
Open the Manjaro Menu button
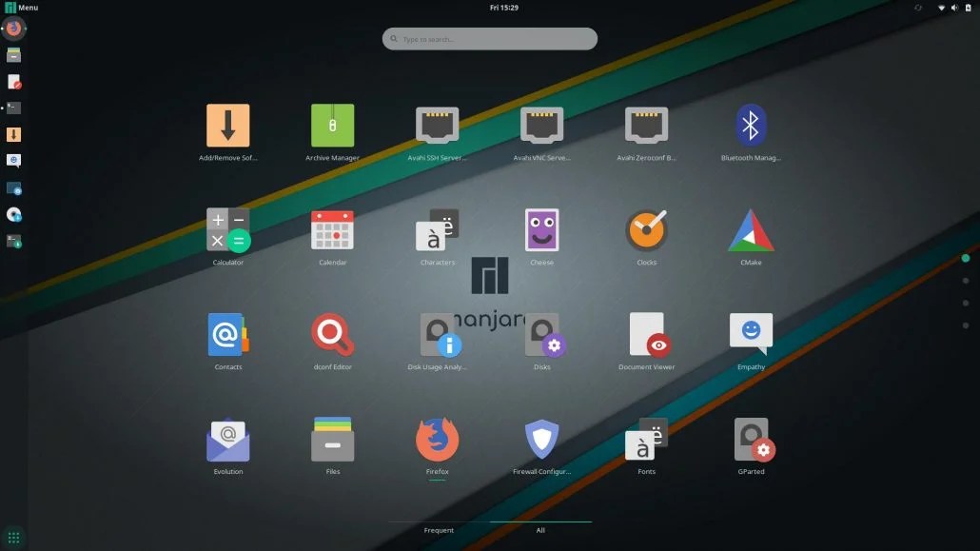pyautogui.click(x=21, y=8)
